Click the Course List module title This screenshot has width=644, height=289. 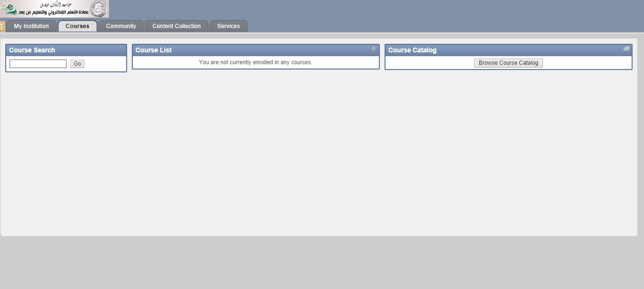coord(153,50)
